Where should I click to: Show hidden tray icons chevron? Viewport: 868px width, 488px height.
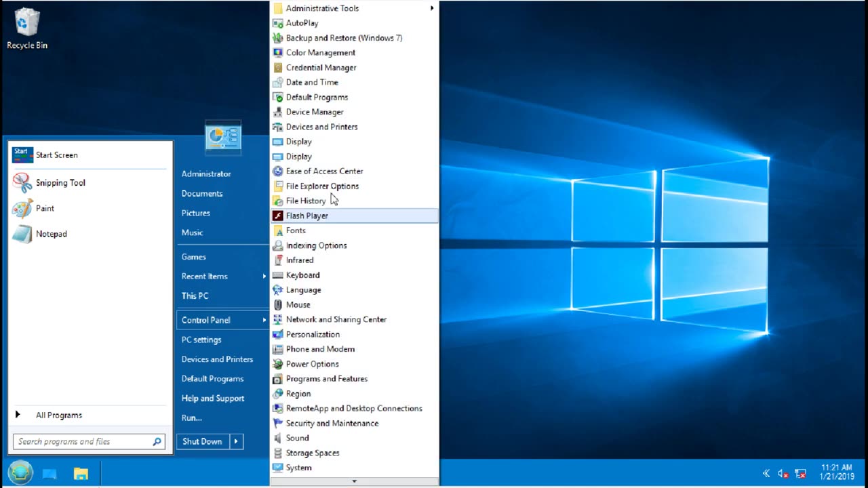click(766, 474)
